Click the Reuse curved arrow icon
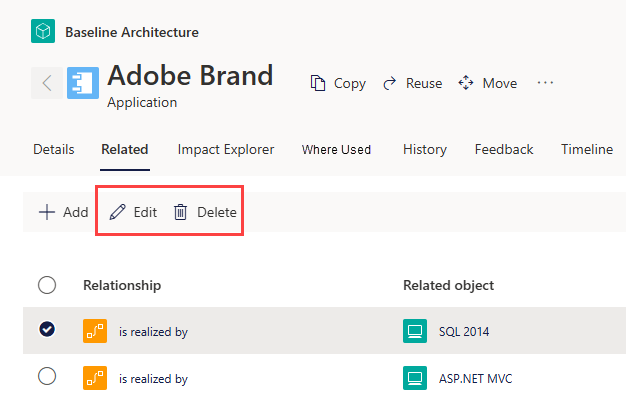Viewport: 626px width, 395px height. click(x=389, y=83)
